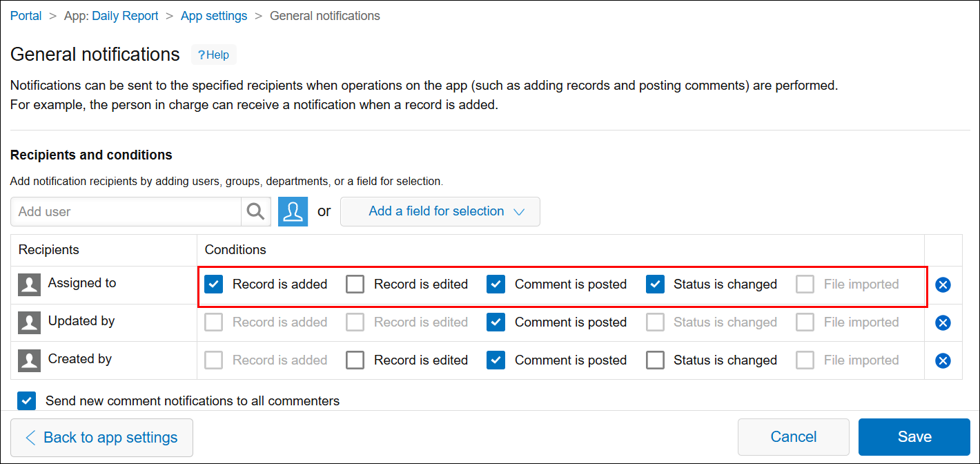This screenshot has height=464, width=980.
Task: Delete the Updated by recipient row
Action: (x=943, y=322)
